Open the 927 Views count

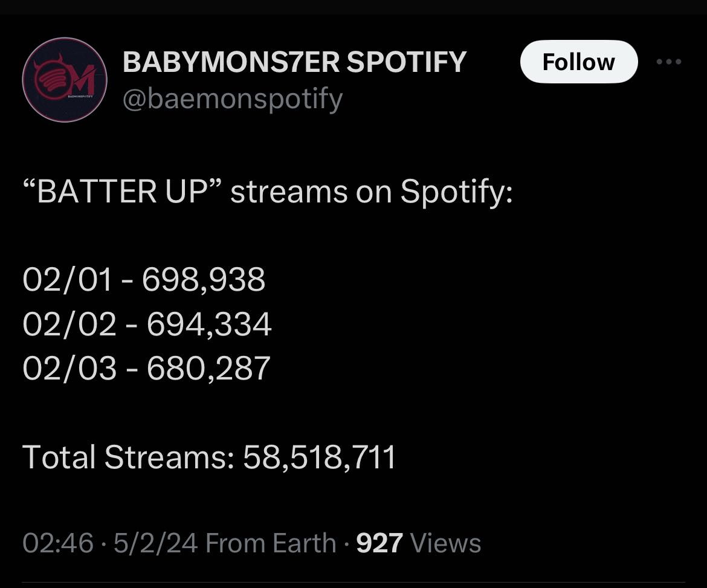(419, 543)
